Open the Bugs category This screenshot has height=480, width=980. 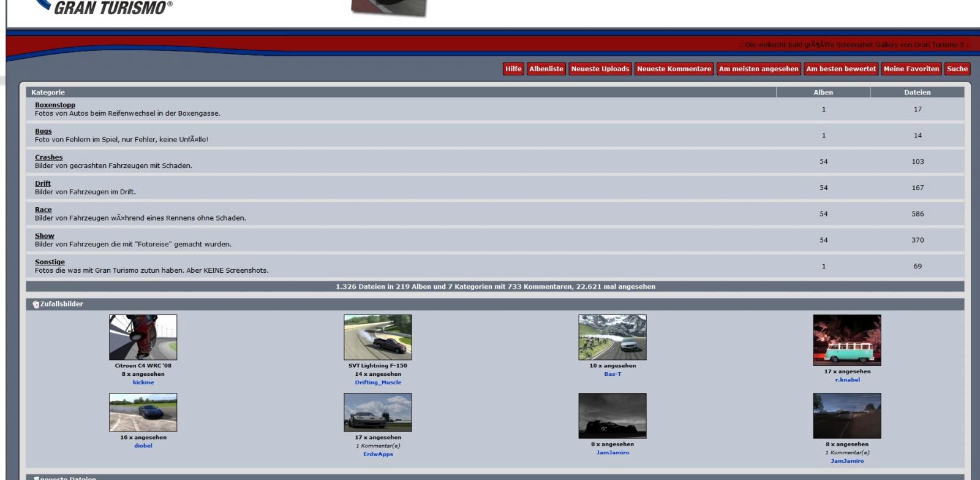tap(43, 131)
